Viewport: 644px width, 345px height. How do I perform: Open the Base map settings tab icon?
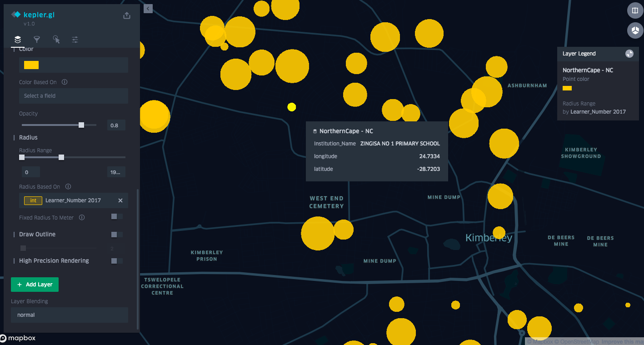point(75,40)
